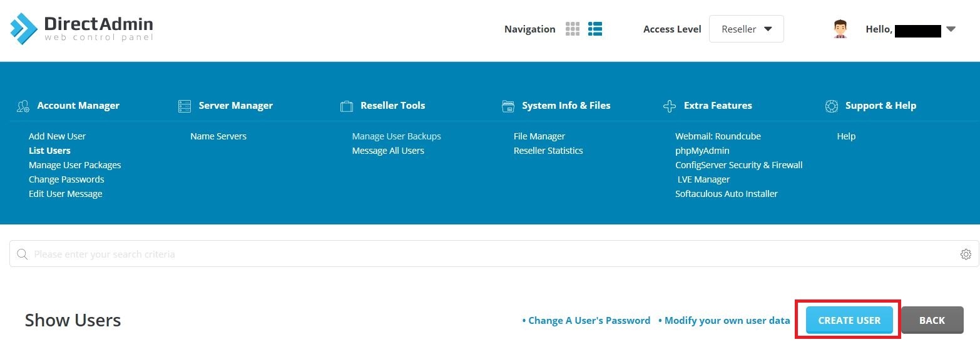
Task: Click the BACK button
Action: pos(932,320)
